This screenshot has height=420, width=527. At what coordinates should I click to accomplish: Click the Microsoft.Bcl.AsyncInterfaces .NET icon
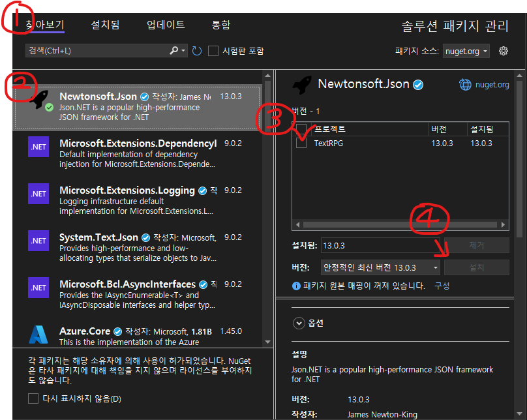coord(38,288)
